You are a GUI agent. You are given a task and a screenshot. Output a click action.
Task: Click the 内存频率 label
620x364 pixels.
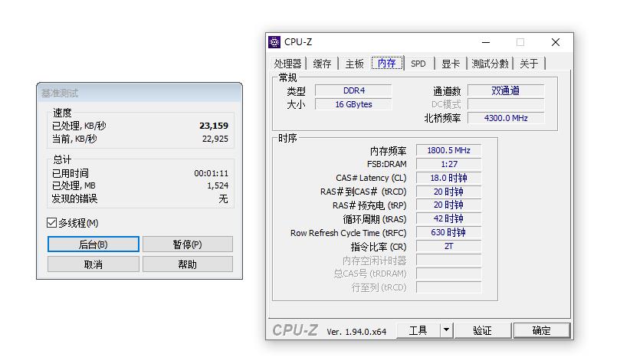[x=389, y=151]
